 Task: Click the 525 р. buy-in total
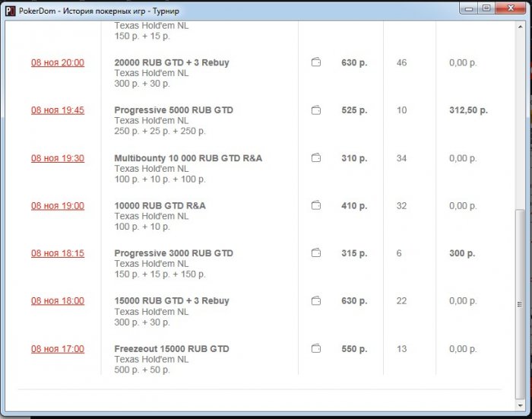tap(354, 110)
